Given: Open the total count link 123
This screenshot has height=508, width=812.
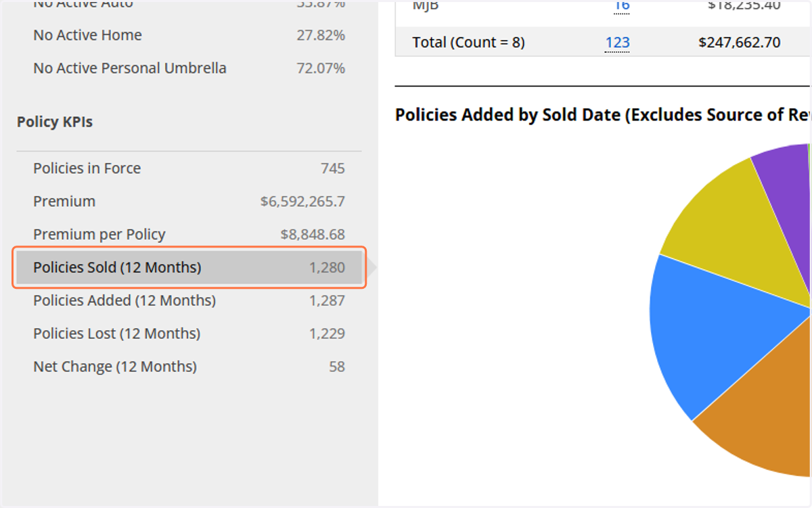Looking at the screenshot, I should 617,43.
